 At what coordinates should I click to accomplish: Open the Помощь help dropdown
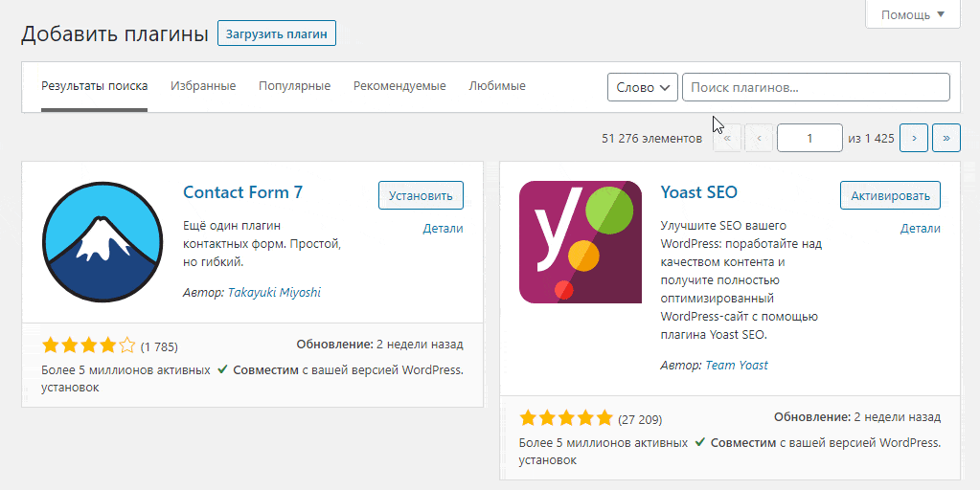(913, 14)
